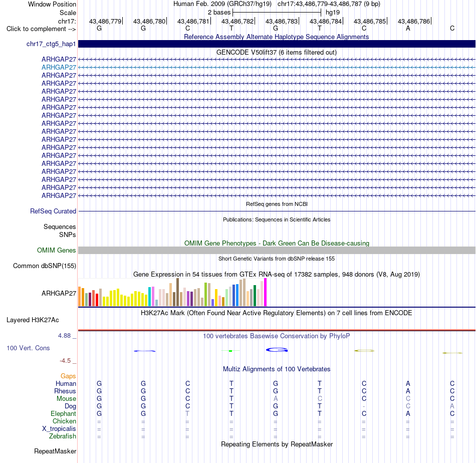Click the Layered H3K27Ac track label

click(33, 320)
